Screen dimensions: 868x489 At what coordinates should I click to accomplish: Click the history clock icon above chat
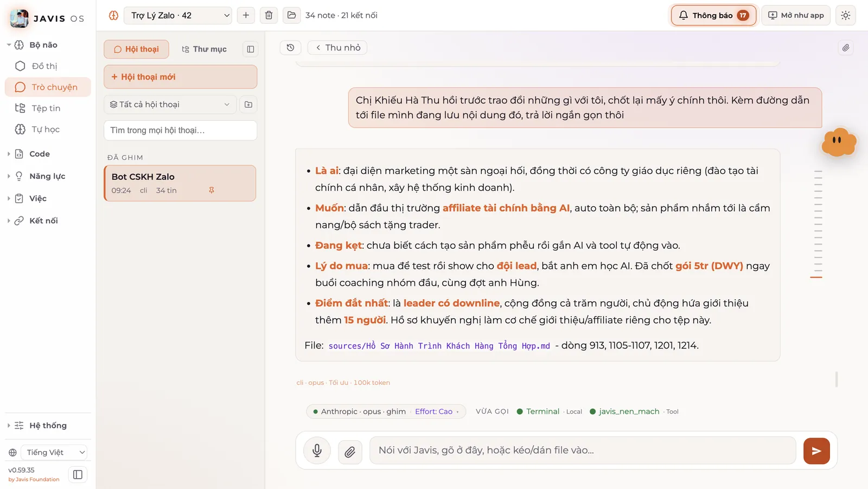tap(290, 48)
